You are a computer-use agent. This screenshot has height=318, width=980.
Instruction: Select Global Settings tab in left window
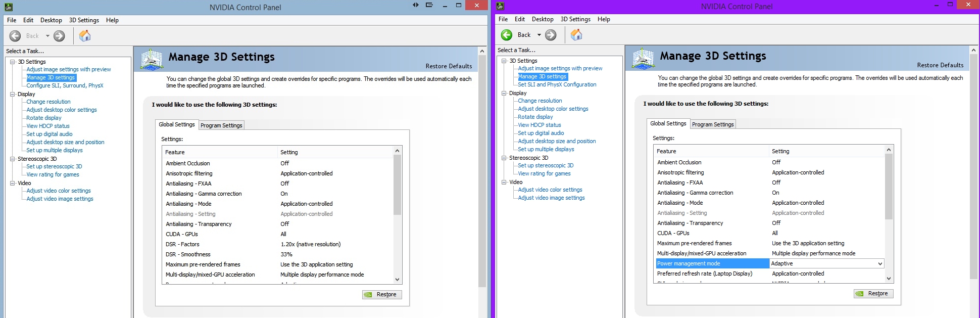point(177,124)
